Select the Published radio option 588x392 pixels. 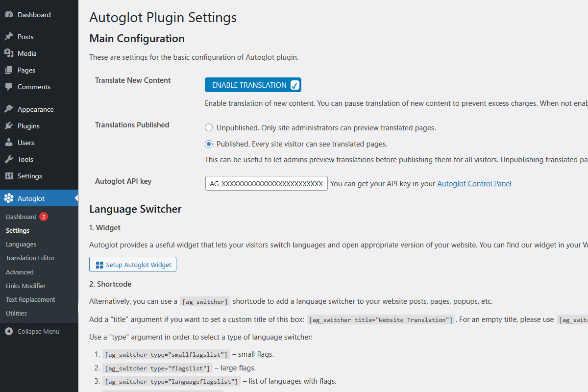209,144
